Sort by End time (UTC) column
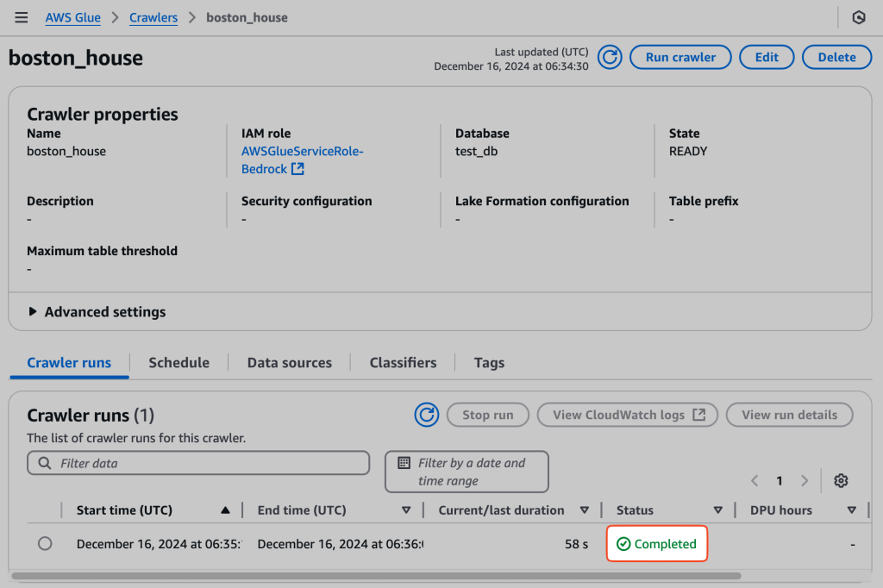Screen dimensions: 883x588 (x=406, y=510)
